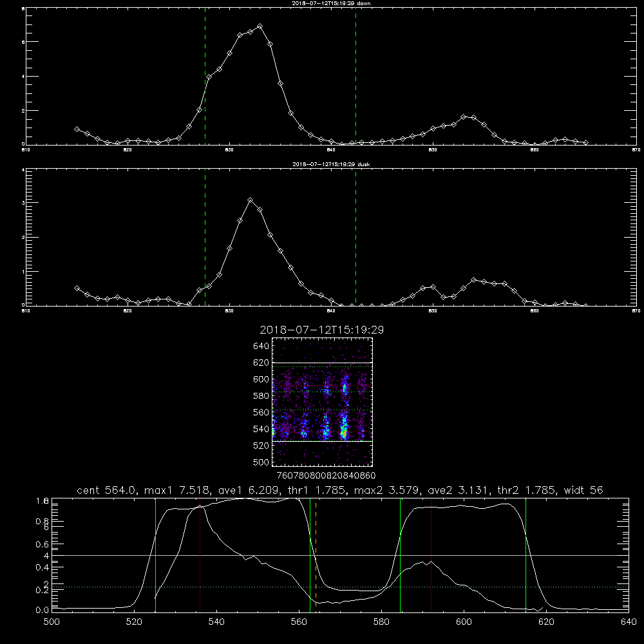Click bottom axis label 600 under profile plot

click(x=464, y=622)
